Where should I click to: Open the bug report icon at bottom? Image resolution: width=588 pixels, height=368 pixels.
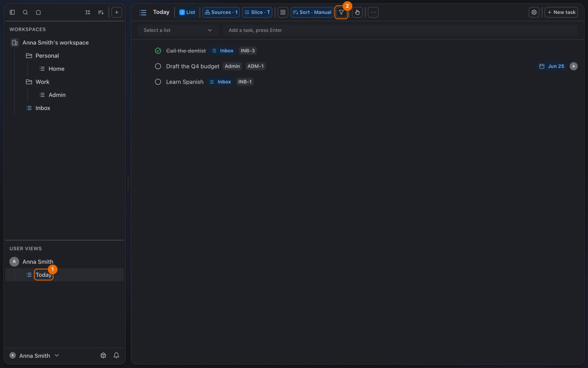(103, 355)
